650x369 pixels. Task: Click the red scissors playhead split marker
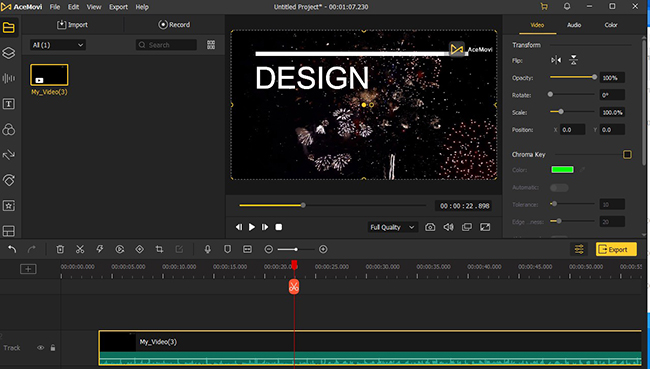point(294,286)
